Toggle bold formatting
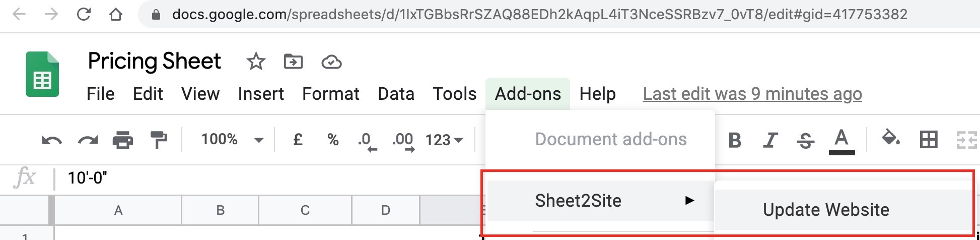 tap(735, 140)
